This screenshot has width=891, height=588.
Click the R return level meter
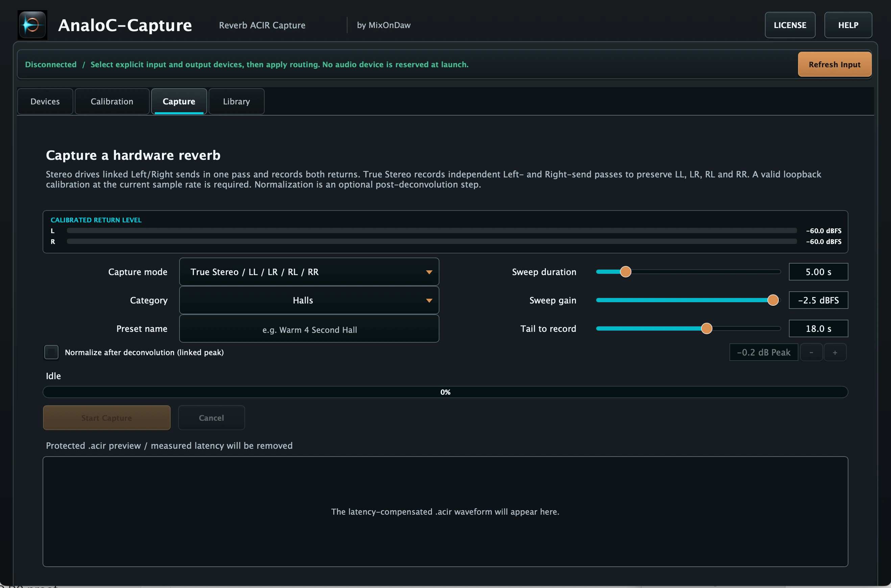point(432,242)
